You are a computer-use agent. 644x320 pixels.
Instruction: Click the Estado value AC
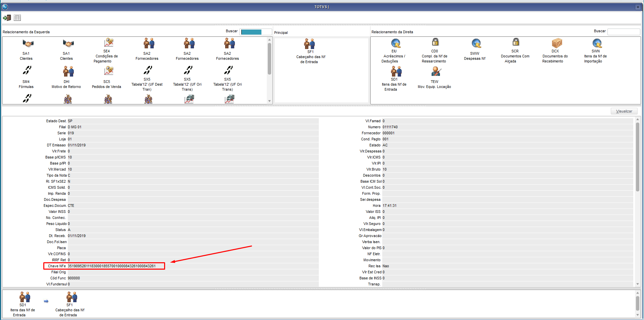(x=385, y=145)
